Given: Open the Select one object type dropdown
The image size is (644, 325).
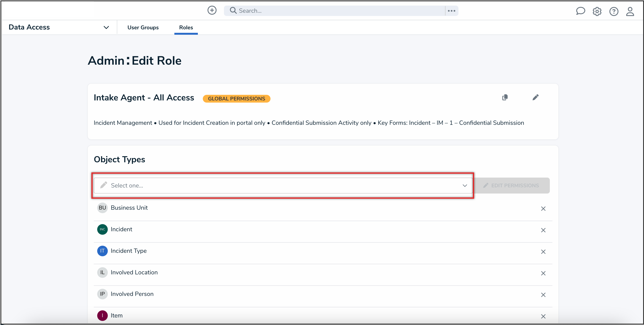Looking at the screenshot, I should (283, 186).
